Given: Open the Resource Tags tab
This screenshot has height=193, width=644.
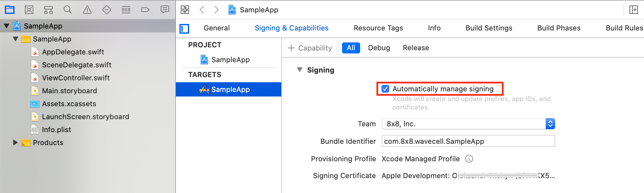Looking at the screenshot, I should pos(378,28).
